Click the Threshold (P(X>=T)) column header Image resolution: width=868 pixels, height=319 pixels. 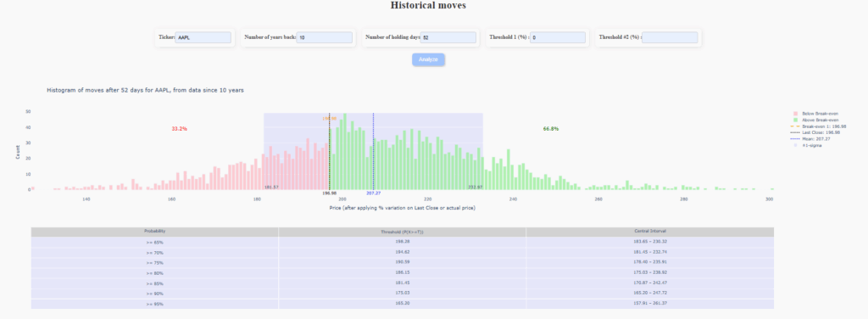pos(403,231)
